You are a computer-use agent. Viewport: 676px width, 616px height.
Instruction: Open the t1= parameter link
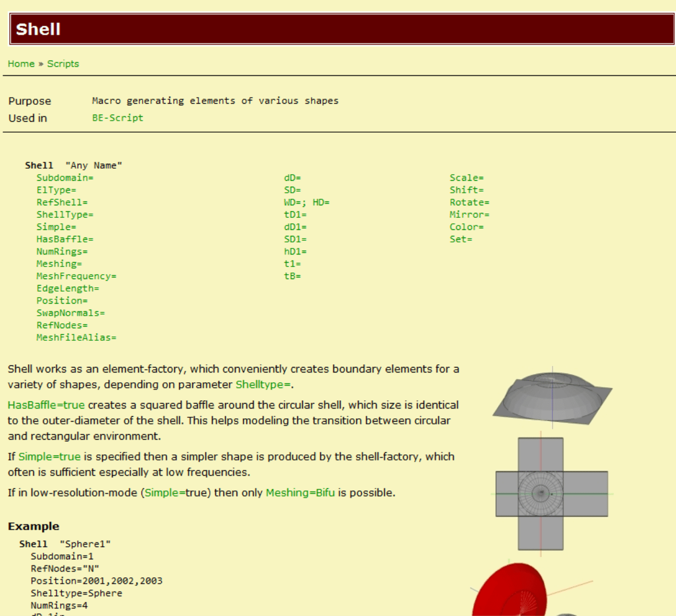pyautogui.click(x=292, y=264)
